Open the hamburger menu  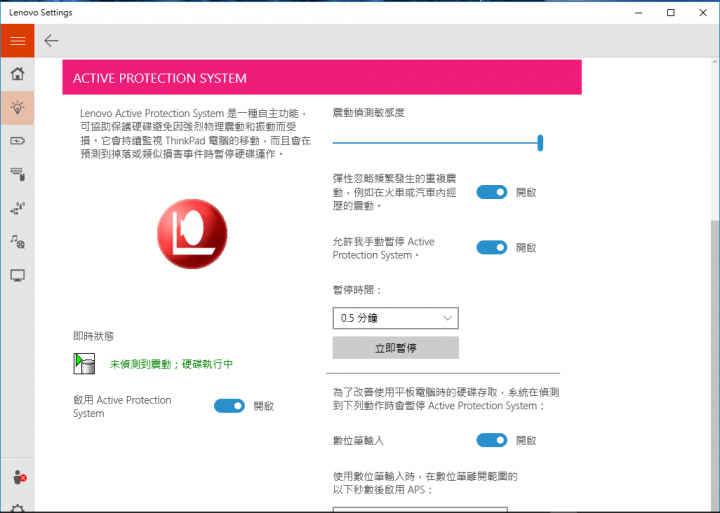(17, 41)
